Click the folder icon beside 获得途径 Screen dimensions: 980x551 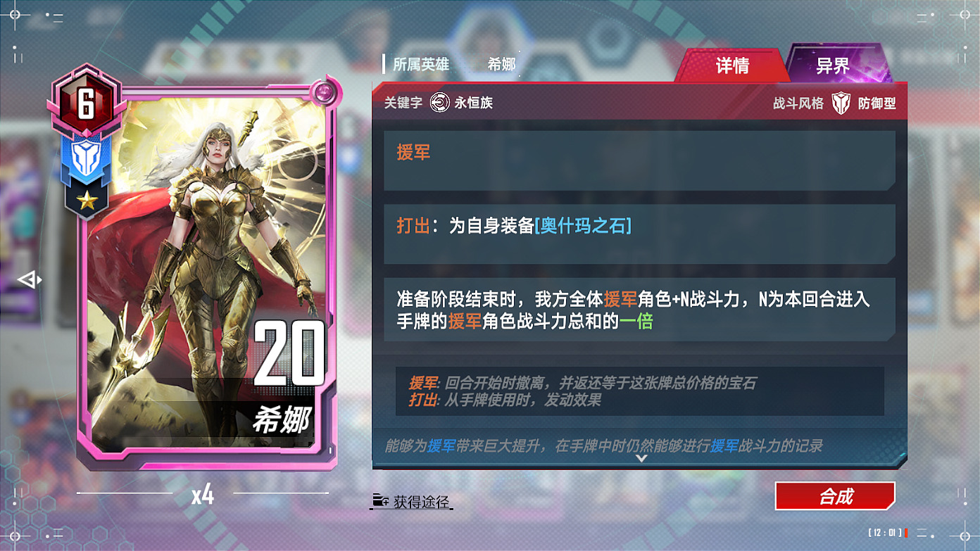pyautogui.click(x=380, y=502)
